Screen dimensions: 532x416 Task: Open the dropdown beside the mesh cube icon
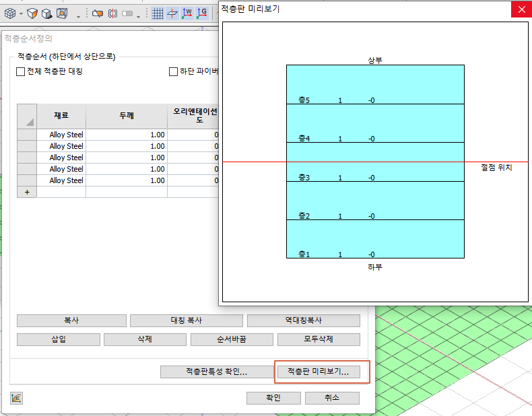[21, 14]
